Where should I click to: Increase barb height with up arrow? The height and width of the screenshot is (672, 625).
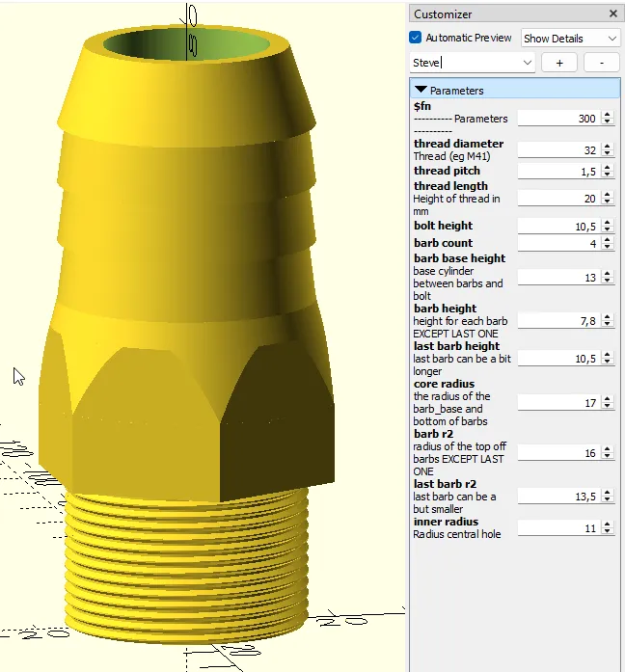coord(607,316)
